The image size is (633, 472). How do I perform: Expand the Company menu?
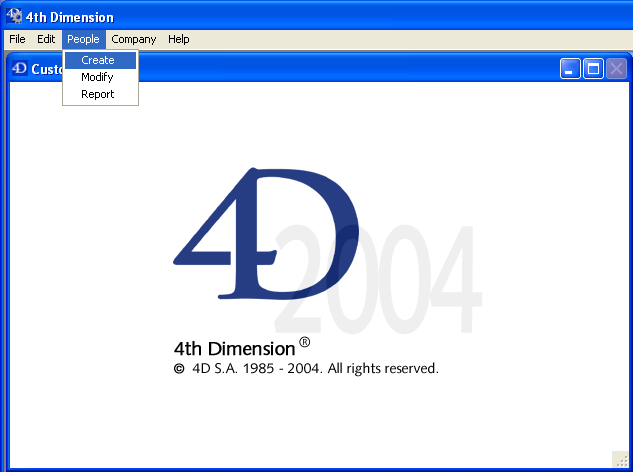(x=133, y=39)
